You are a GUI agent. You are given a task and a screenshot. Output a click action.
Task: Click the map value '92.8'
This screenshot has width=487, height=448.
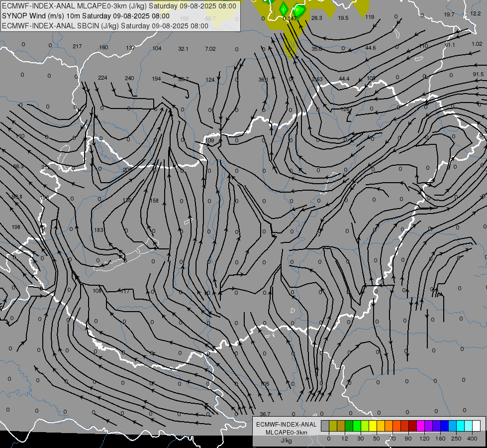(17, 197)
